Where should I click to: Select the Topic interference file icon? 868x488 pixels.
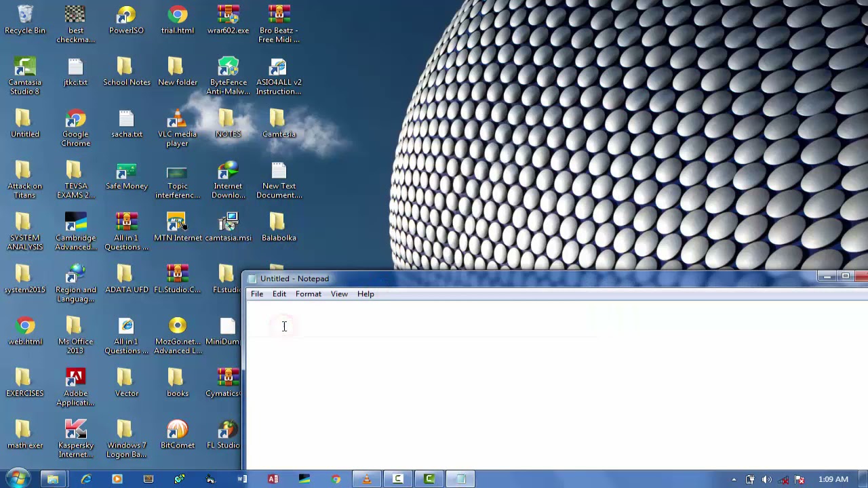[177, 180]
